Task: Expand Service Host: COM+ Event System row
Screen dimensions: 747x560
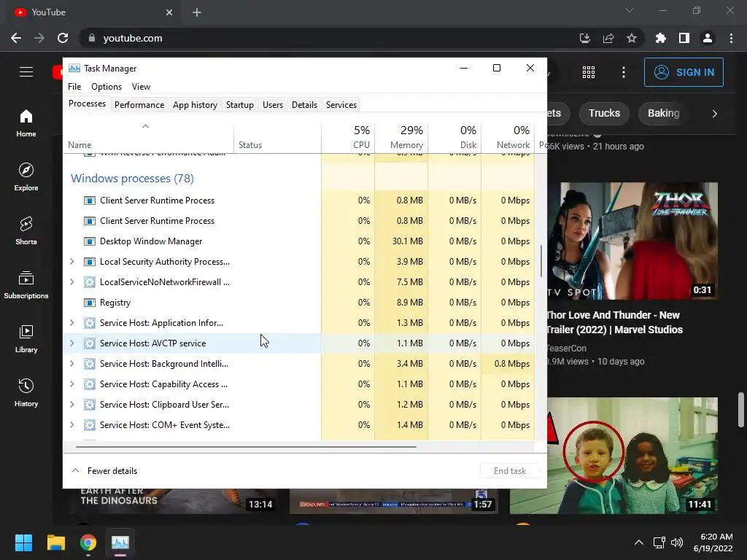Action: pos(72,425)
